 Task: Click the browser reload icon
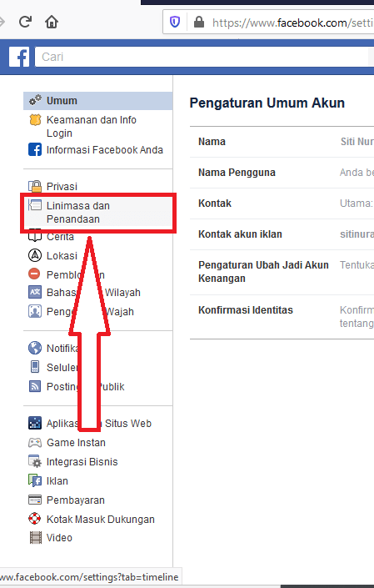click(x=25, y=22)
